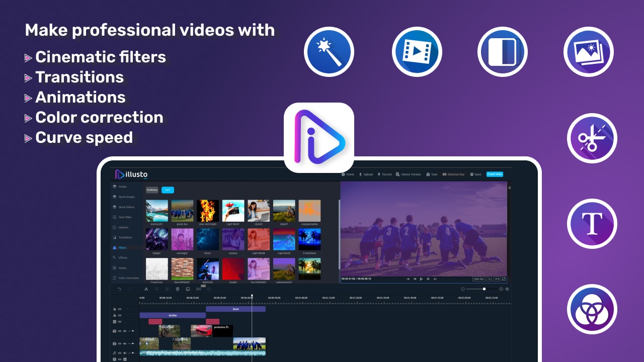Open the Shortcut Key keyboard icon

click(444, 174)
